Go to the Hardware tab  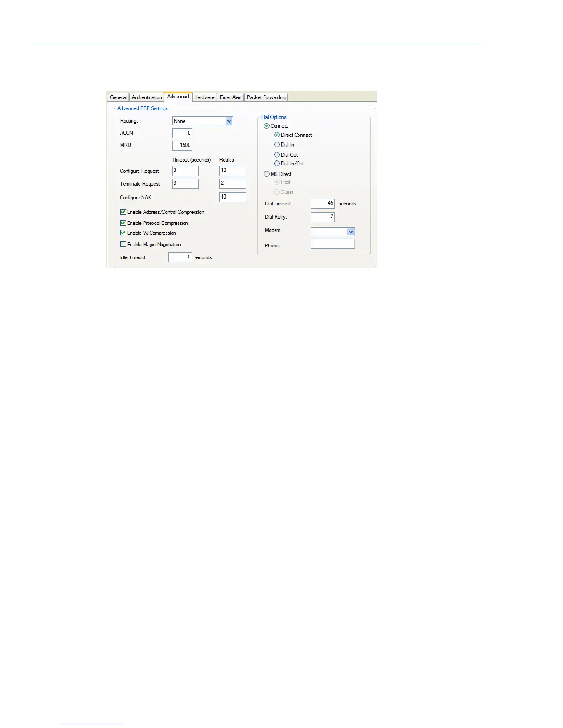(204, 97)
